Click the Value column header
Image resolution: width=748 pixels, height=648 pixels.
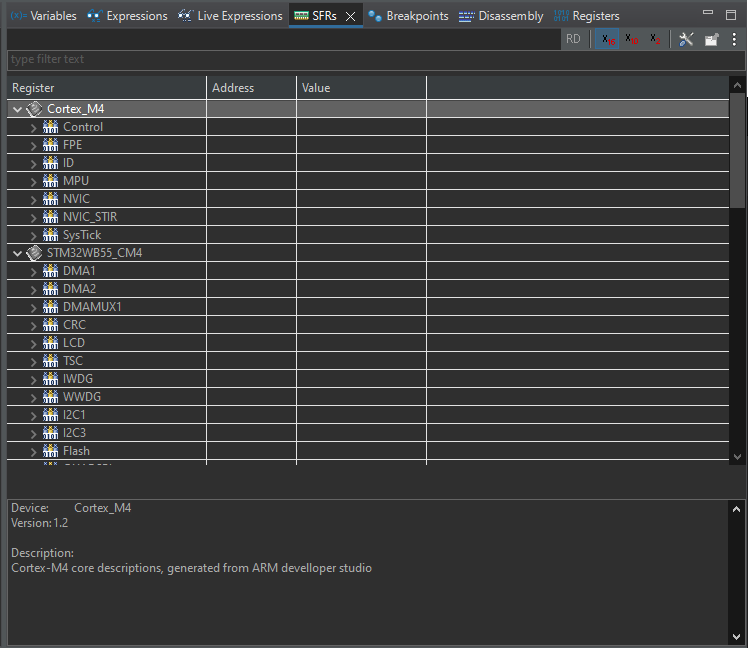[x=362, y=88]
